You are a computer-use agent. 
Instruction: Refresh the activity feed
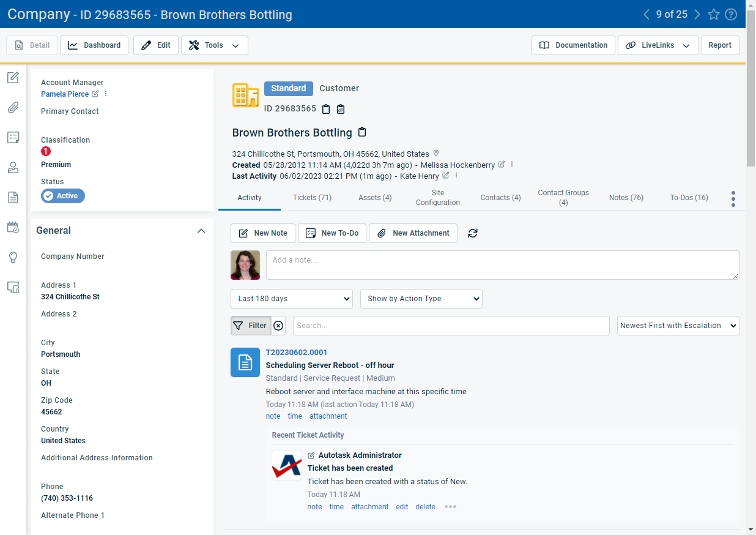pyautogui.click(x=473, y=233)
